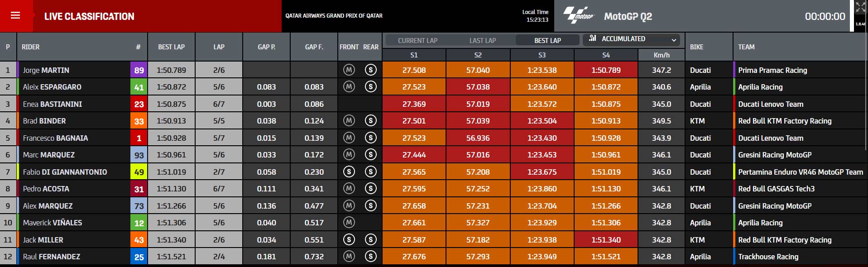Screen dimensions: 868x267
Task: Click the fullscreen expand icon
Action: (x=860, y=7)
